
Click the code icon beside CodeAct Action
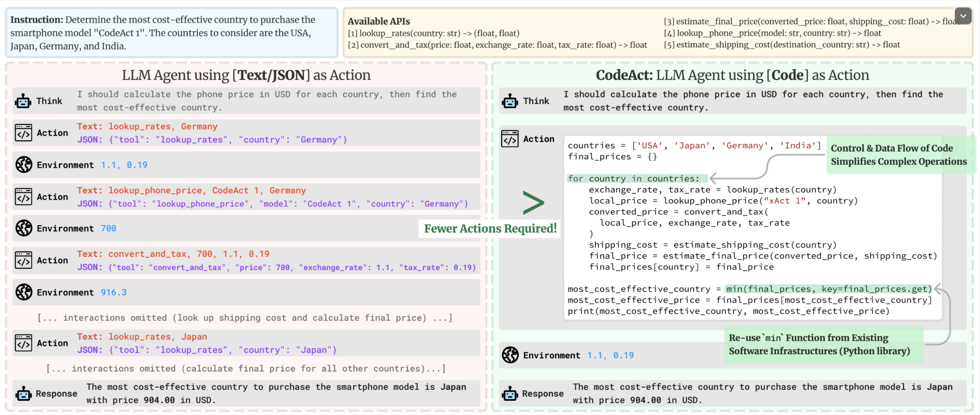pyautogui.click(x=510, y=139)
